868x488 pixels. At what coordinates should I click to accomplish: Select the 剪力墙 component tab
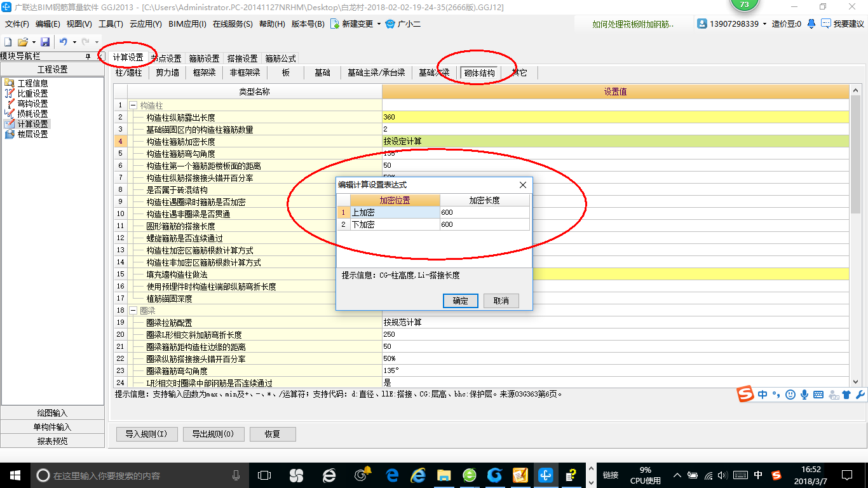(x=167, y=73)
